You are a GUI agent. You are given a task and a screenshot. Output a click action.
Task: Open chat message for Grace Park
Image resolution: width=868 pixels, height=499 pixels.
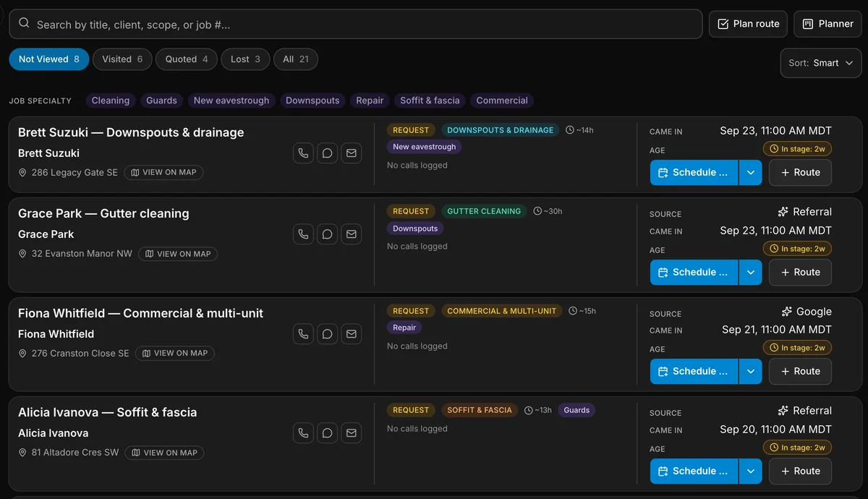(327, 234)
